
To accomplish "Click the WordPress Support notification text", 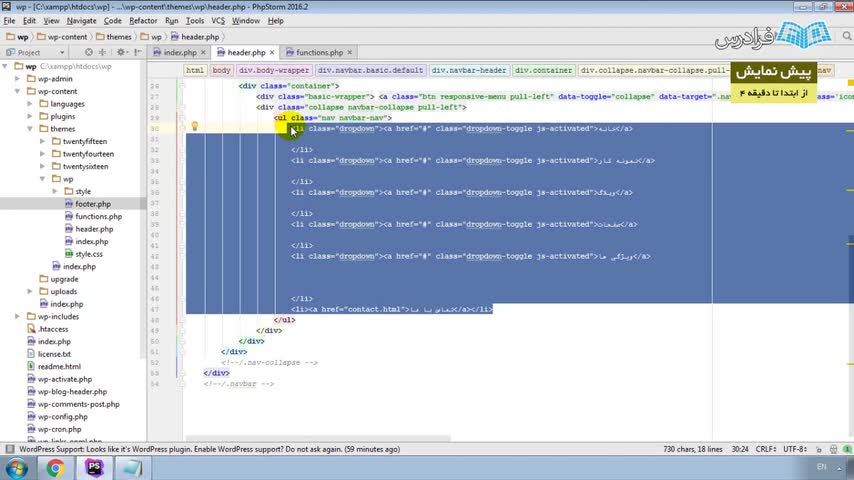I will (x=210, y=449).
